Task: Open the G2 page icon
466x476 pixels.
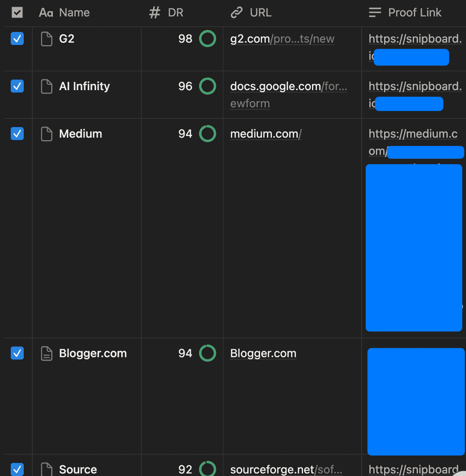Action: point(47,39)
